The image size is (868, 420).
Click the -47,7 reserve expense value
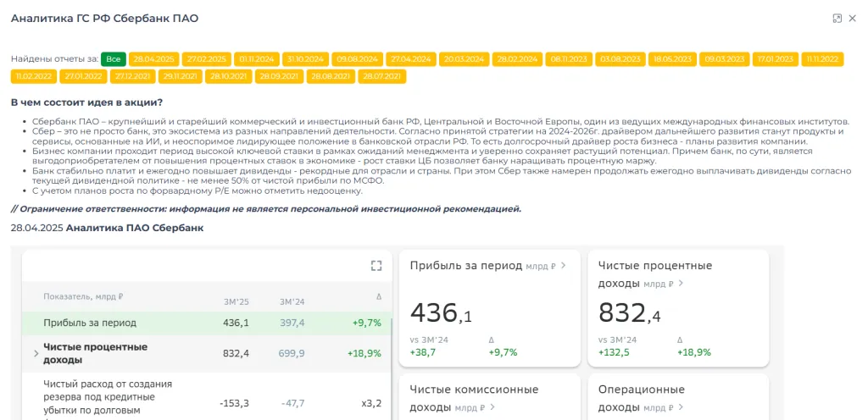coord(292,403)
